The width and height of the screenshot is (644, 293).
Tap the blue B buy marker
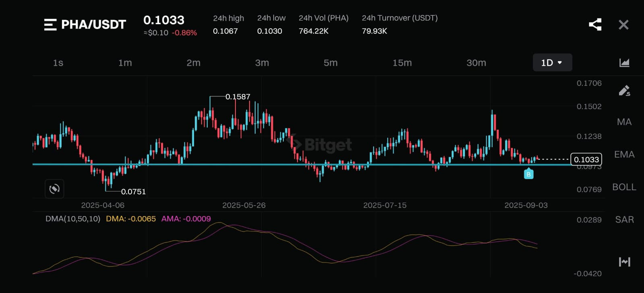point(528,174)
